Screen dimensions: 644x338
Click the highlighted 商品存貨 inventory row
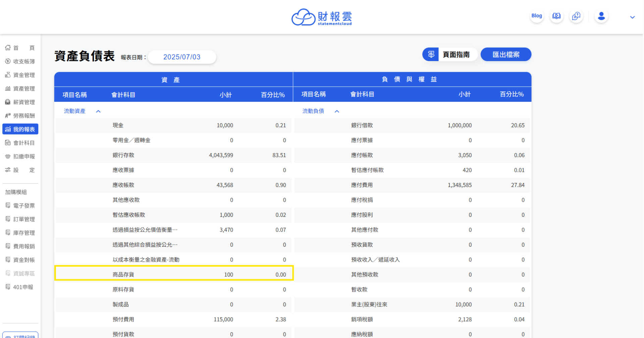coord(174,274)
